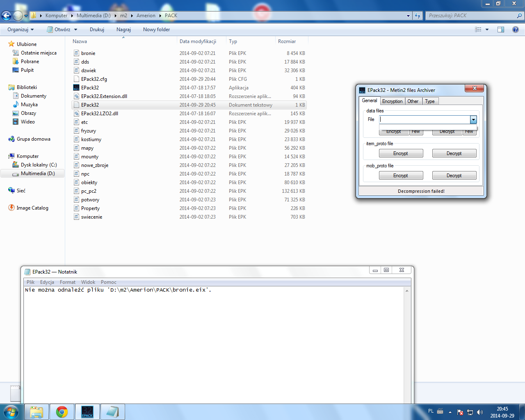Click the taskbar clock showing 20:45
525x420 pixels.
[x=502, y=412]
